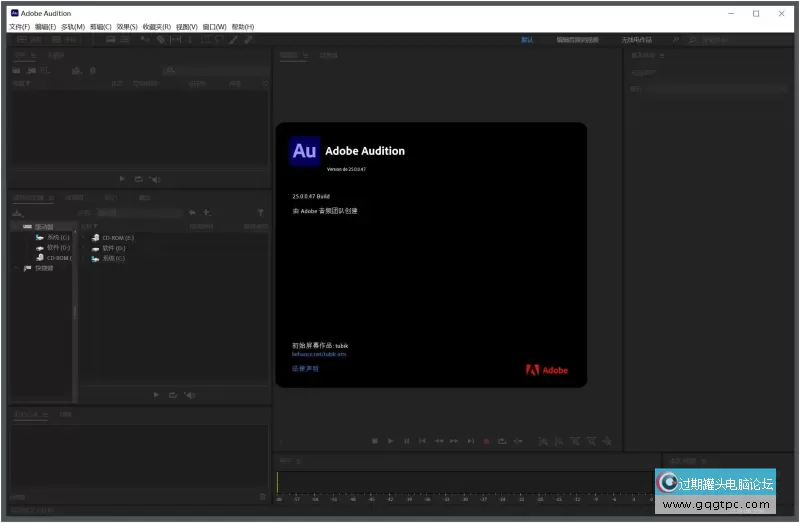Toggle the loop icon in Media Browser preview
Viewport: 800px width, 523px height.
point(172,395)
